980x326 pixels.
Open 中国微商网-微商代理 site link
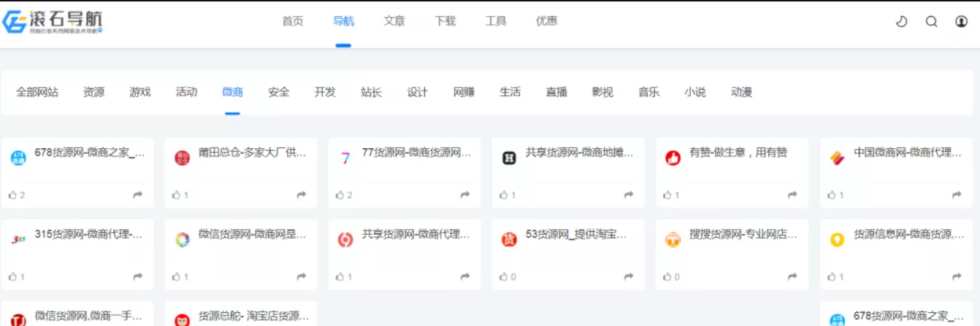click(908, 153)
